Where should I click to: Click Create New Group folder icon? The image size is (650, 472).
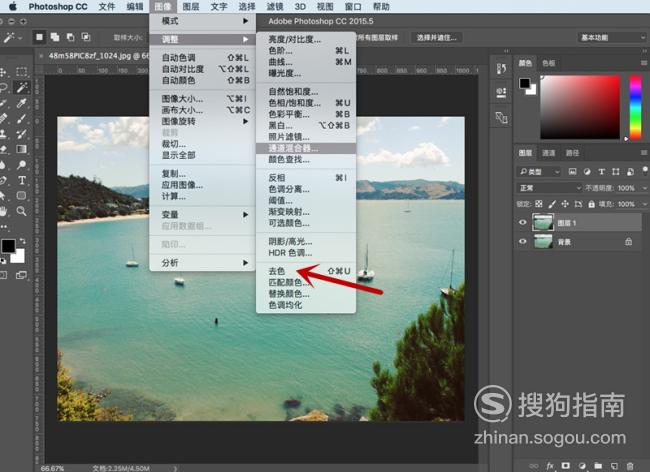tap(598, 466)
